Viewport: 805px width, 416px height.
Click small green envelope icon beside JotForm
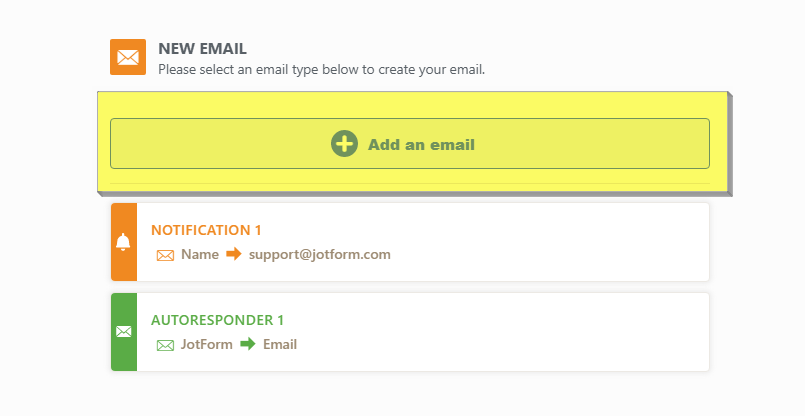(x=165, y=345)
